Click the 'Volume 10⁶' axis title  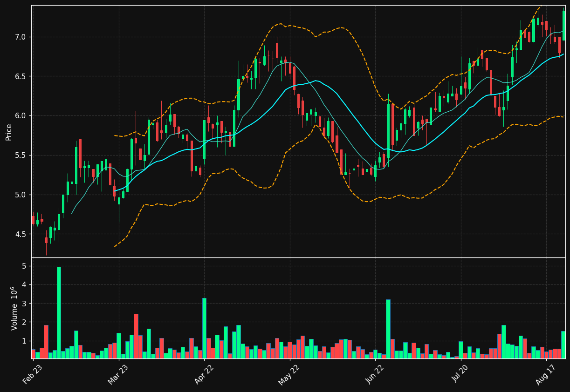point(14,308)
